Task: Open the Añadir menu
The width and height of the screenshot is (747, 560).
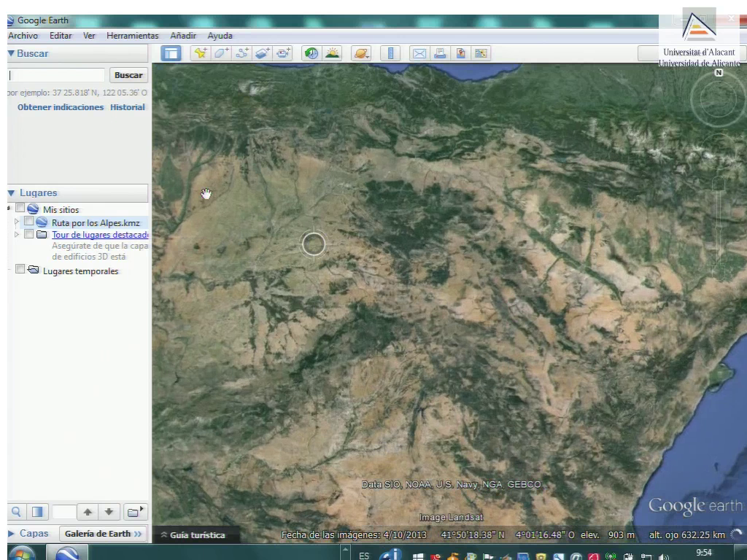Action: pos(183,36)
